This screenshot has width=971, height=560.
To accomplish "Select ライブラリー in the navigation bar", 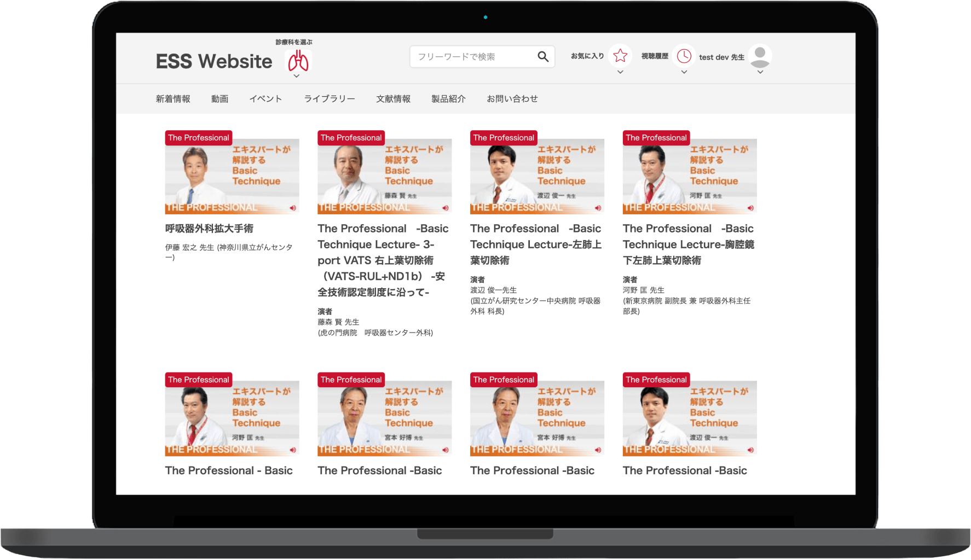I will tap(330, 99).
